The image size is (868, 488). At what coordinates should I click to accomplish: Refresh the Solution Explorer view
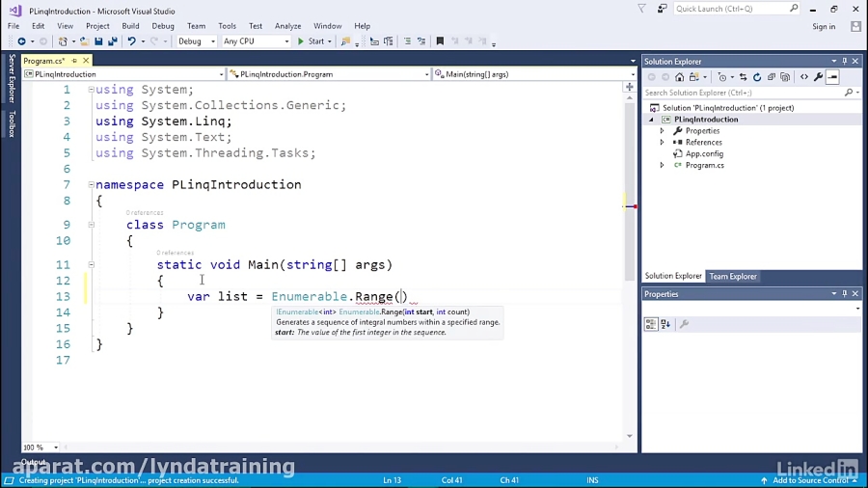[x=757, y=77]
